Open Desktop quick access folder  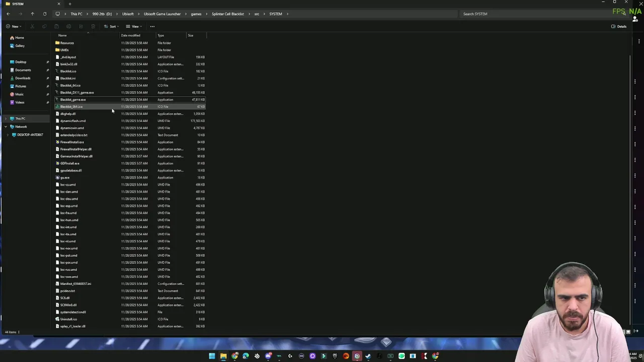pyautogui.click(x=21, y=62)
